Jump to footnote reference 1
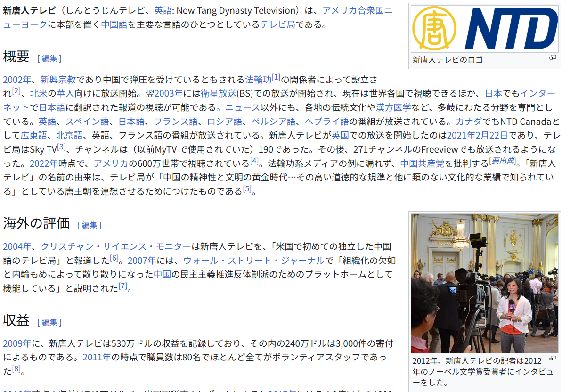 point(276,76)
